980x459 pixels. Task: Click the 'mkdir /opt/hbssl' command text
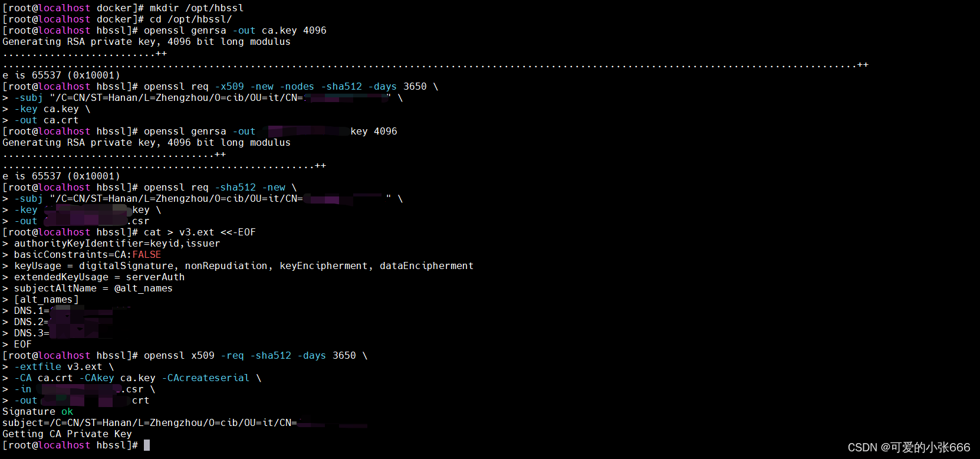(x=196, y=8)
